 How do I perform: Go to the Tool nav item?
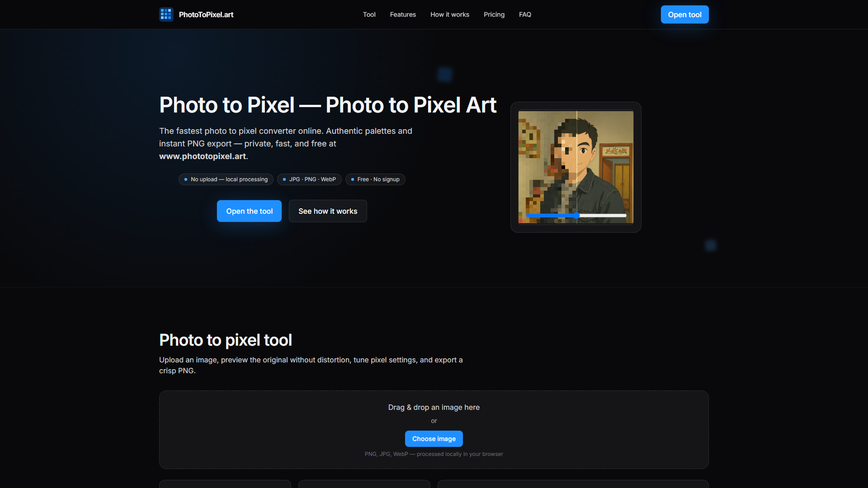click(369, 14)
